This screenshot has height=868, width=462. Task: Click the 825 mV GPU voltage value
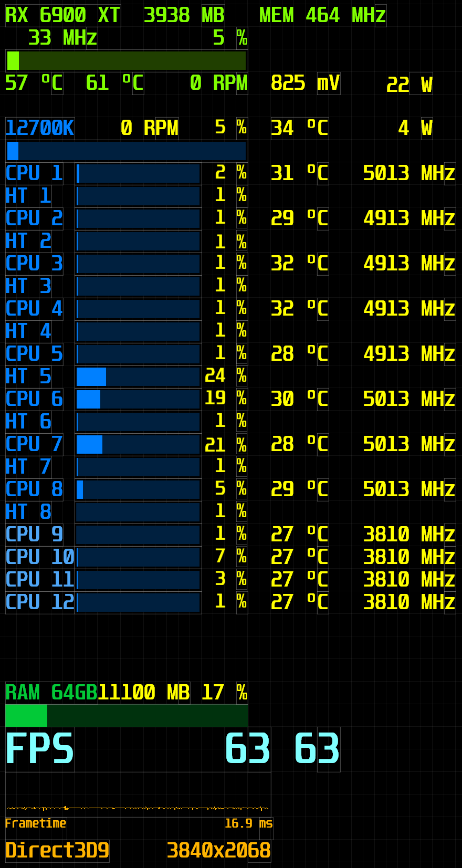(x=306, y=83)
